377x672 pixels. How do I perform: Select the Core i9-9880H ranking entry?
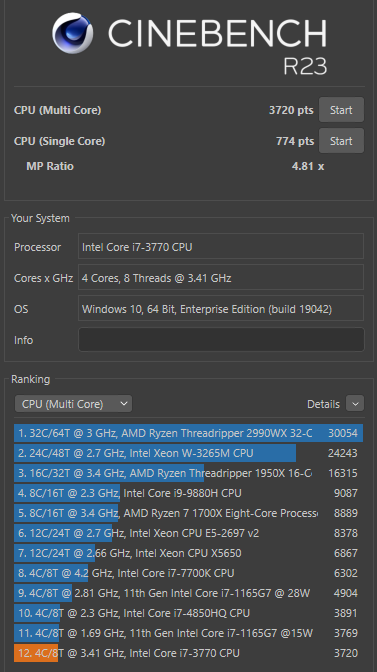[188, 493]
